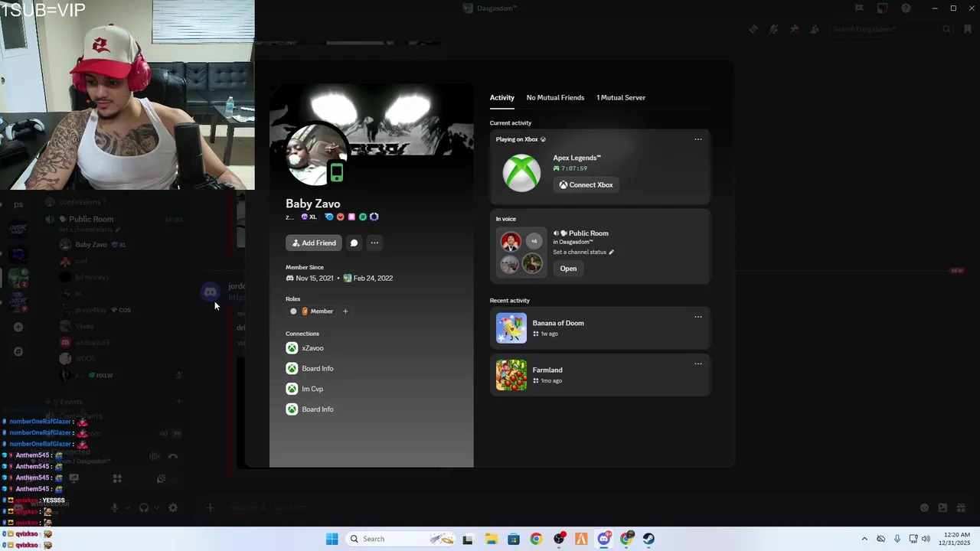Image resolution: width=980 pixels, height=551 pixels.
Task: Open OBS Studio from taskbar
Action: click(559, 539)
